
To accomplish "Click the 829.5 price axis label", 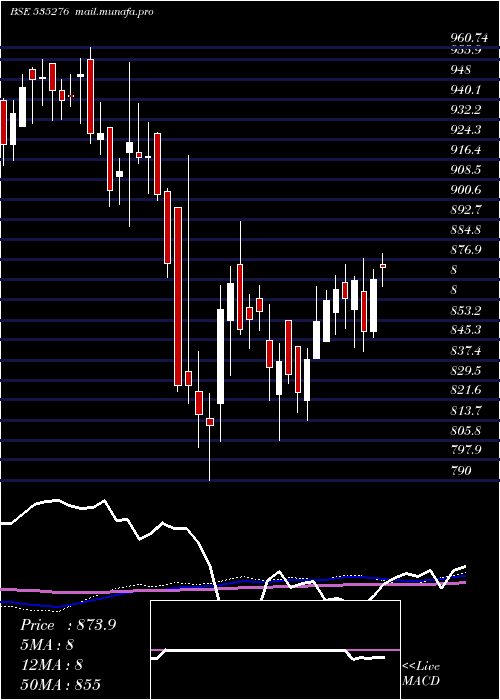I will (x=465, y=370).
